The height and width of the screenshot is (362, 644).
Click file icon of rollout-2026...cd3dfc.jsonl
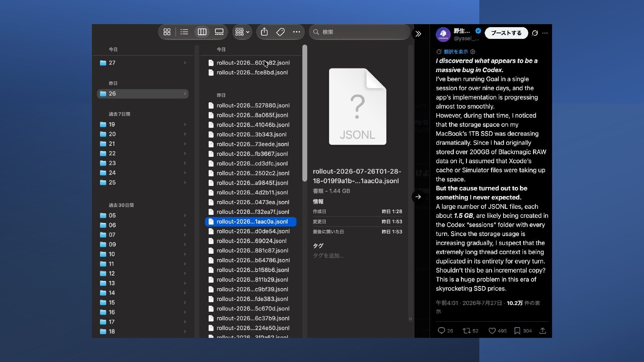pyautogui.click(x=211, y=164)
